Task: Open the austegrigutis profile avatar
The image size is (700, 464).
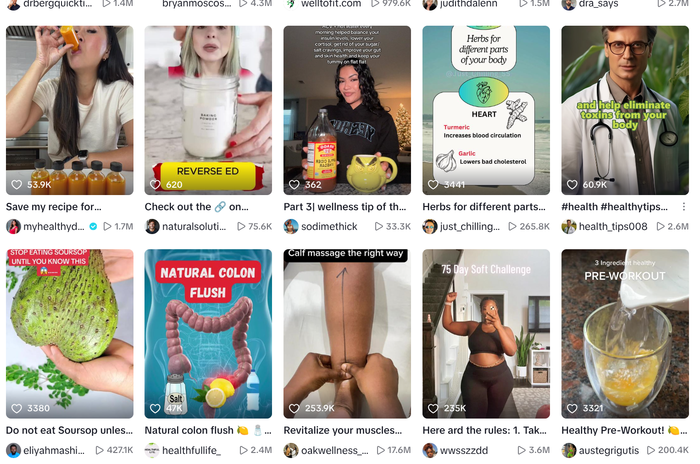Action: pyautogui.click(x=569, y=450)
